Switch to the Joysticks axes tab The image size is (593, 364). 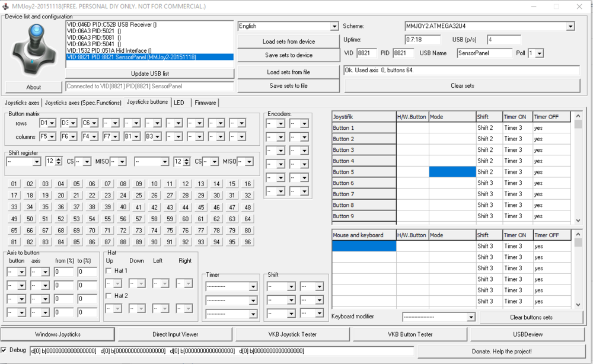[x=22, y=103]
